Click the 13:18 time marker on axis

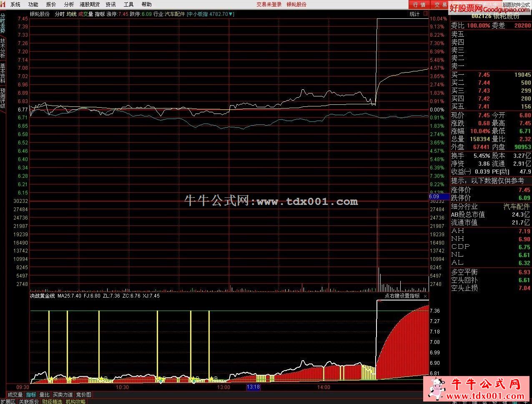[253, 387]
